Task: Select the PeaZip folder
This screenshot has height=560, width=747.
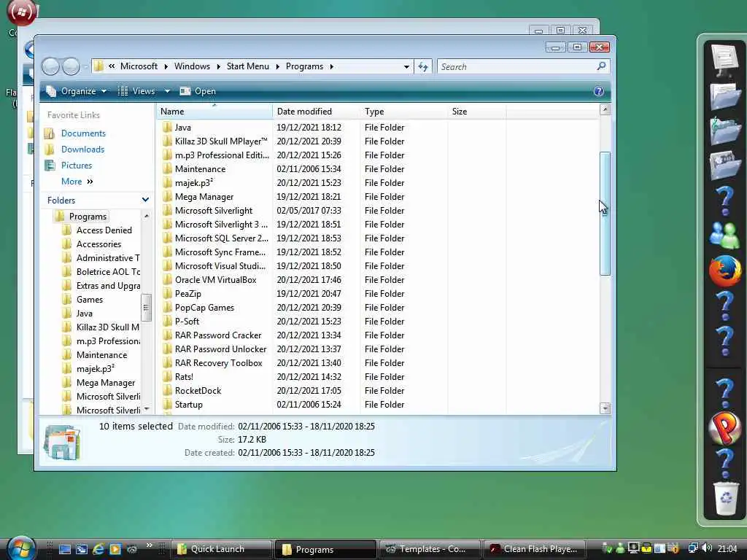Action: [x=187, y=294]
